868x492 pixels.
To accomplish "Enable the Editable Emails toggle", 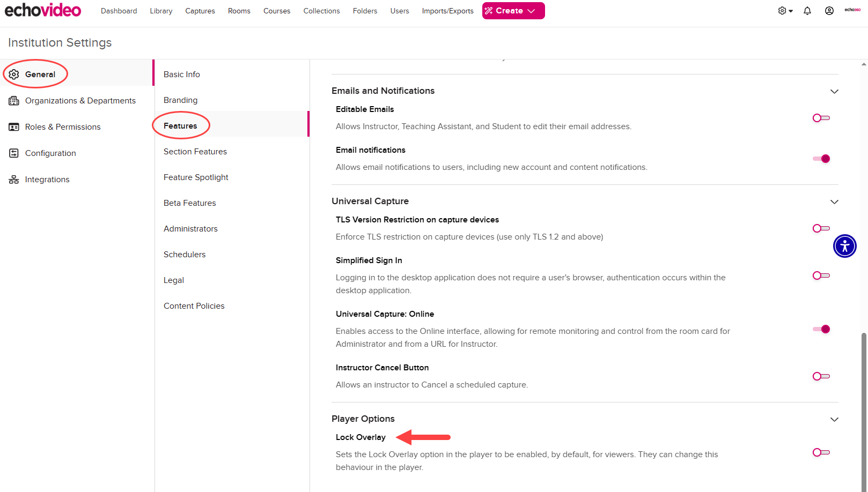I will (x=821, y=118).
